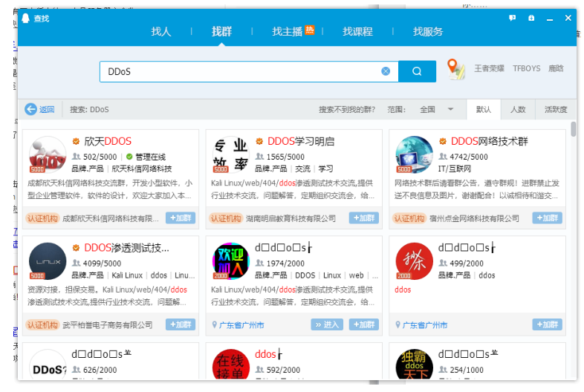584x392 pixels.
Task: Click the back arrow icon
Action: (30, 109)
